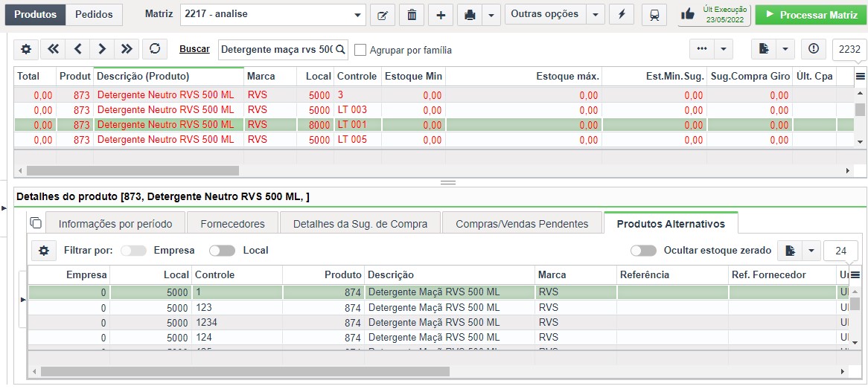
Task: Click Processar Matriz button
Action: pyautogui.click(x=809, y=15)
